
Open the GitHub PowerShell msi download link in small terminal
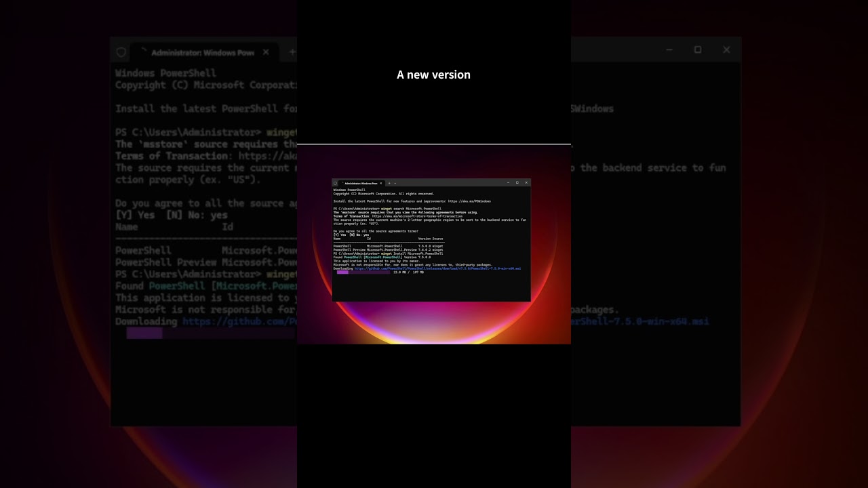coord(437,268)
